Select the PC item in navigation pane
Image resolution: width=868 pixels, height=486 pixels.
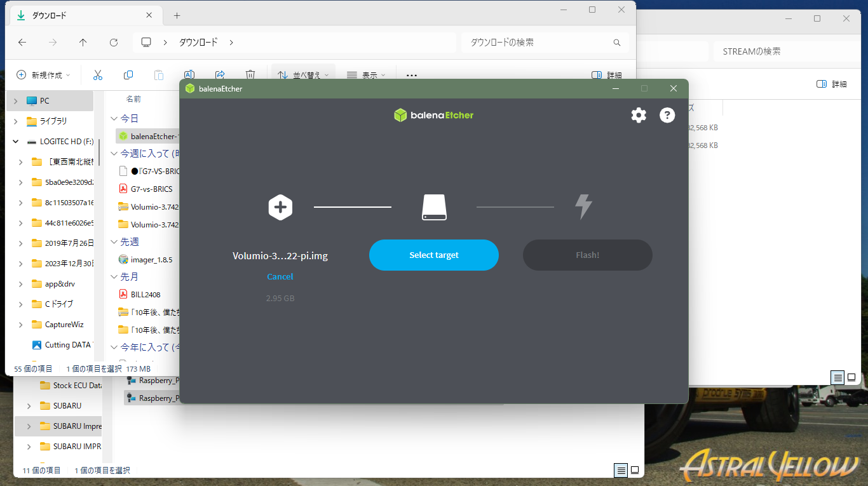44,101
